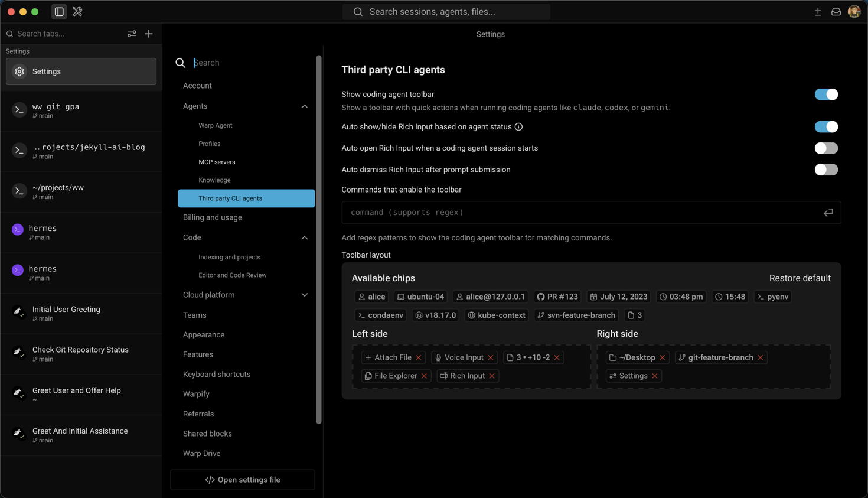Remove the ~/Desktop chip
Image resolution: width=868 pixels, height=498 pixels.
click(x=663, y=358)
